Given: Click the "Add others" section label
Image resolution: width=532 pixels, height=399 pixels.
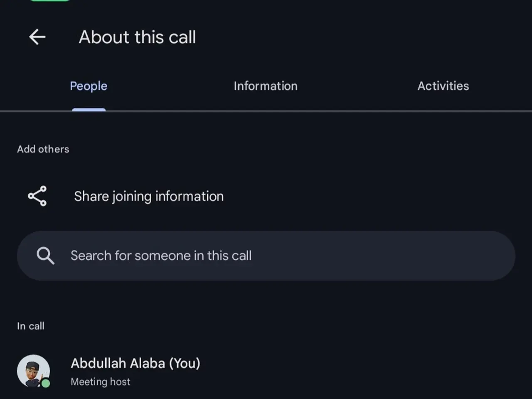Looking at the screenshot, I should point(43,149).
